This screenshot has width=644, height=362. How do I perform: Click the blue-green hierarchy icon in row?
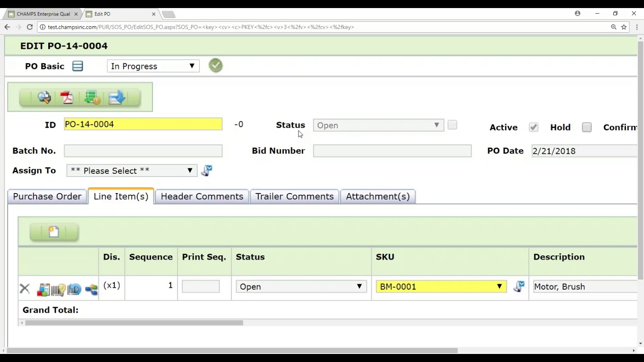91,290
